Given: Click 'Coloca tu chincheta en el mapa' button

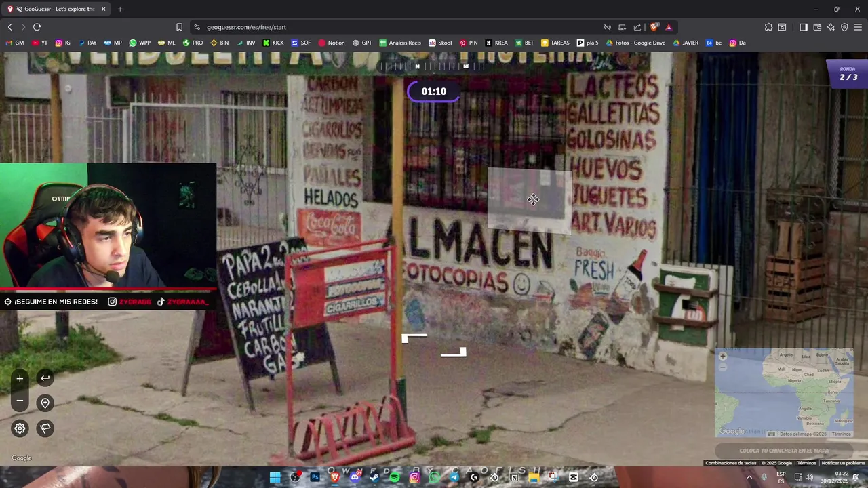Looking at the screenshot, I should coord(784,451).
